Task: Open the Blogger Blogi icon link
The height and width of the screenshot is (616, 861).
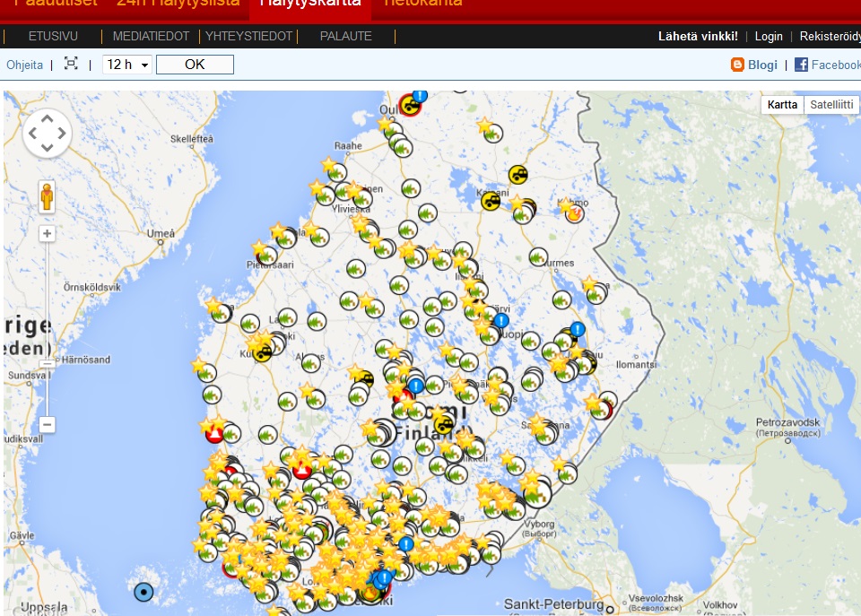Action: [738, 65]
